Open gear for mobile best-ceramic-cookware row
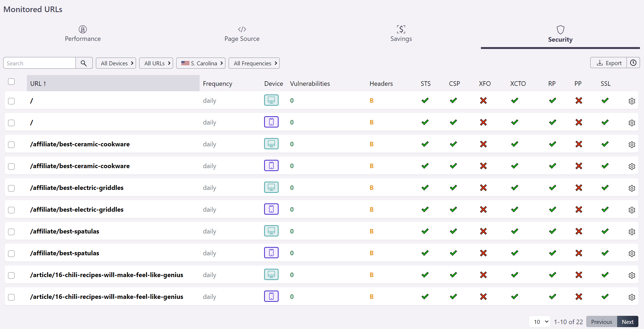 coord(632,166)
